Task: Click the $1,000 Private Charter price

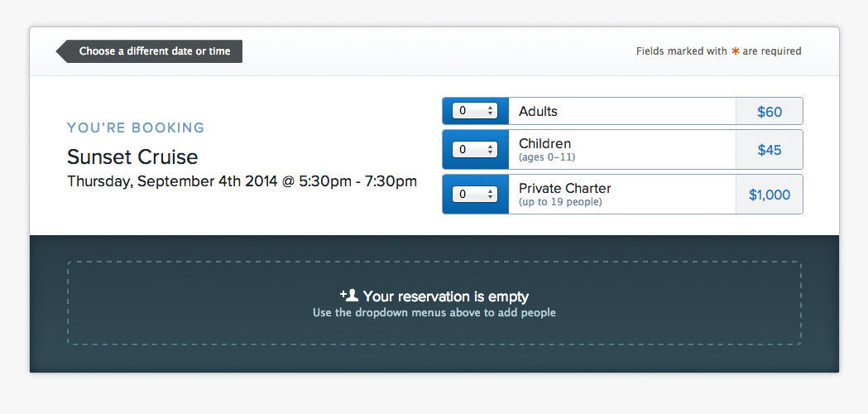Action: click(770, 195)
